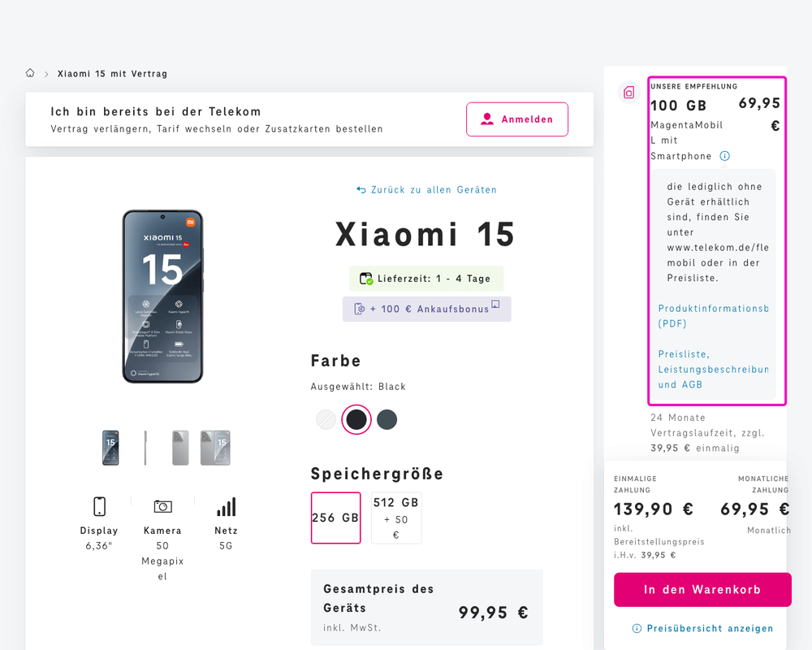
Task: Click the Display smartphone icon above 6,36"
Action: tap(99, 506)
